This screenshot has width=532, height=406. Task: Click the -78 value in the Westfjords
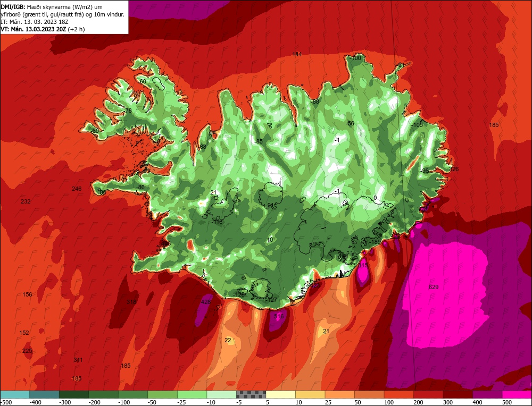point(127,111)
